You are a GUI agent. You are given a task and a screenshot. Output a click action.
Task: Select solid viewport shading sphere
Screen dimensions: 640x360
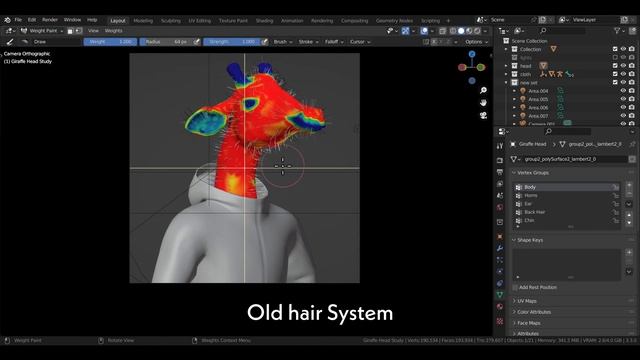(461, 31)
